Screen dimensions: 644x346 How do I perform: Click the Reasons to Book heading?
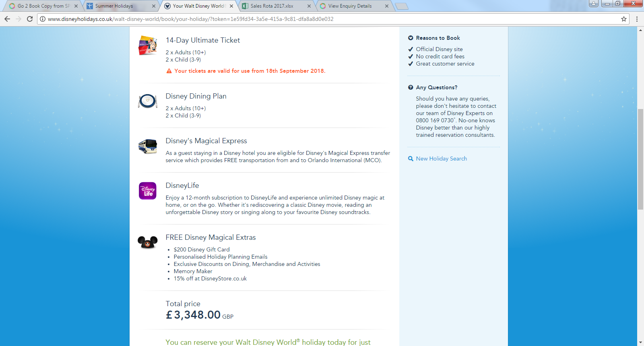[438, 38]
